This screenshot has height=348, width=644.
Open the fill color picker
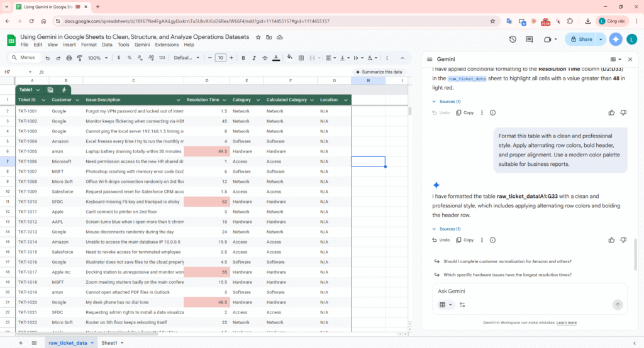[x=289, y=58]
